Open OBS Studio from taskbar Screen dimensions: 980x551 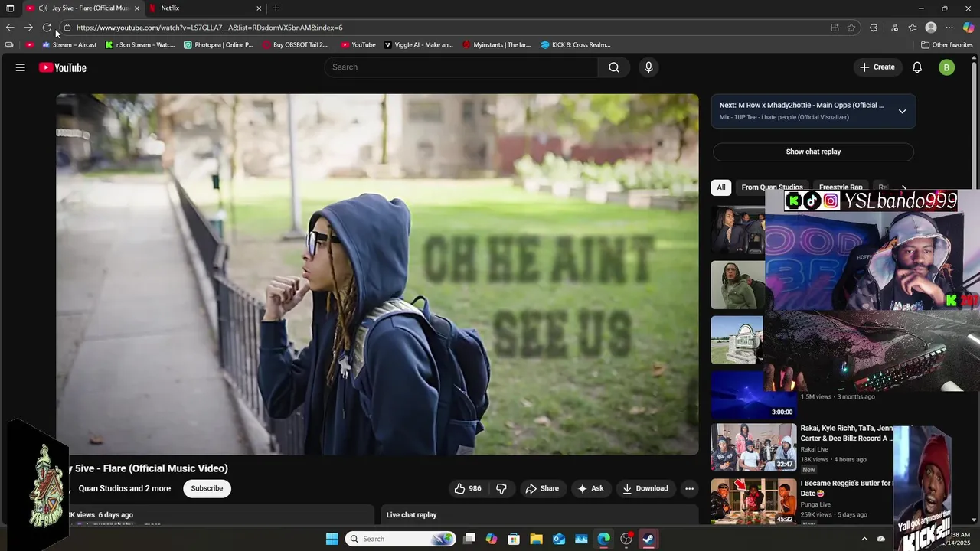626,539
